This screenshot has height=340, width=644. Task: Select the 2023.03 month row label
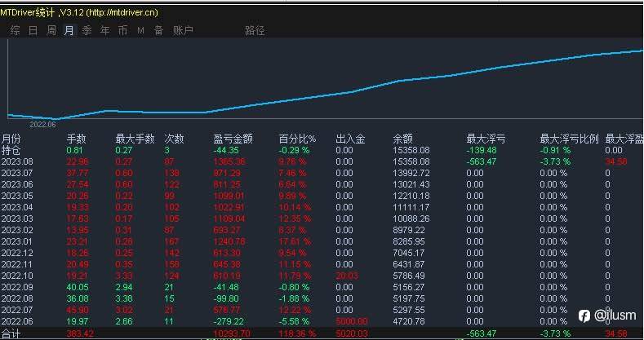[x=17, y=219]
